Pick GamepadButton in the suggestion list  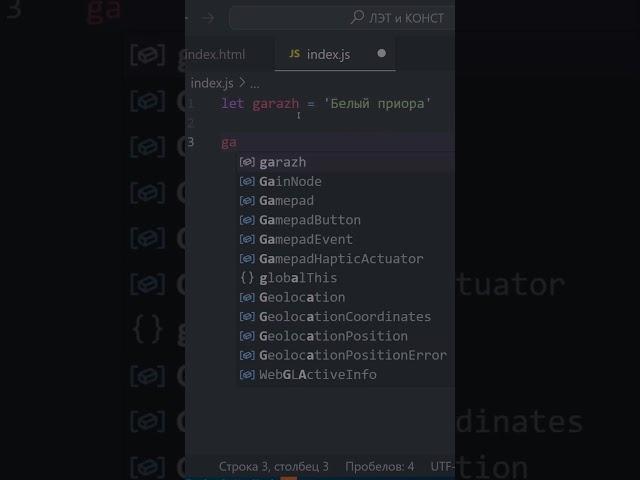point(310,220)
